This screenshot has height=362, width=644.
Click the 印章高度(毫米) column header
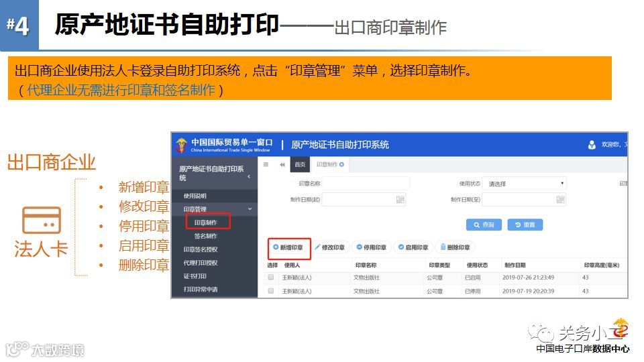602,265
